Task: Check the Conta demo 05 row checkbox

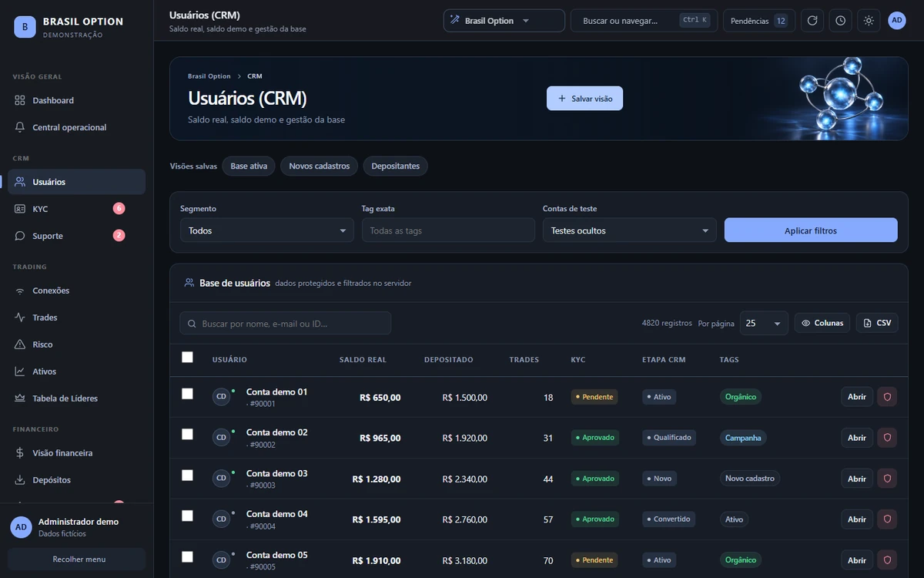Action: (187, 556)
